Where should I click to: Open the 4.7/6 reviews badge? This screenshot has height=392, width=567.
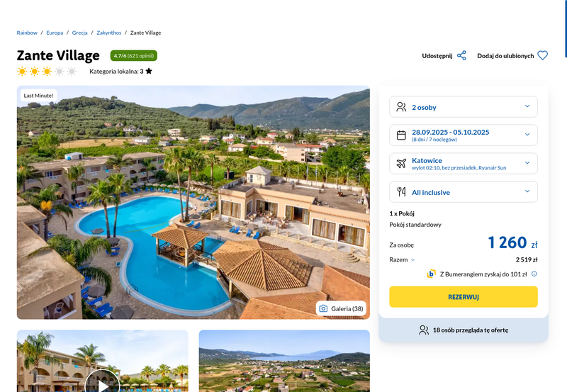[x=134, y=56]
